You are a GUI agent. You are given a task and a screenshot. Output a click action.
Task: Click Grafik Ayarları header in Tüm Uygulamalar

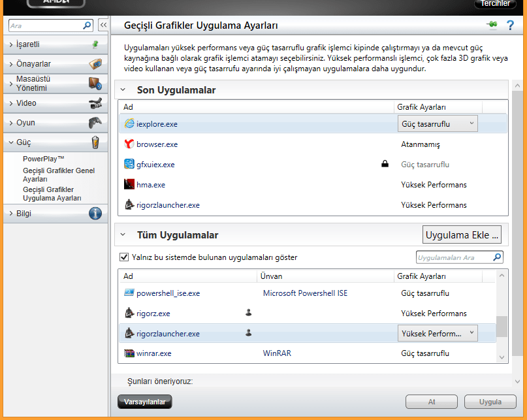point(438,276)
